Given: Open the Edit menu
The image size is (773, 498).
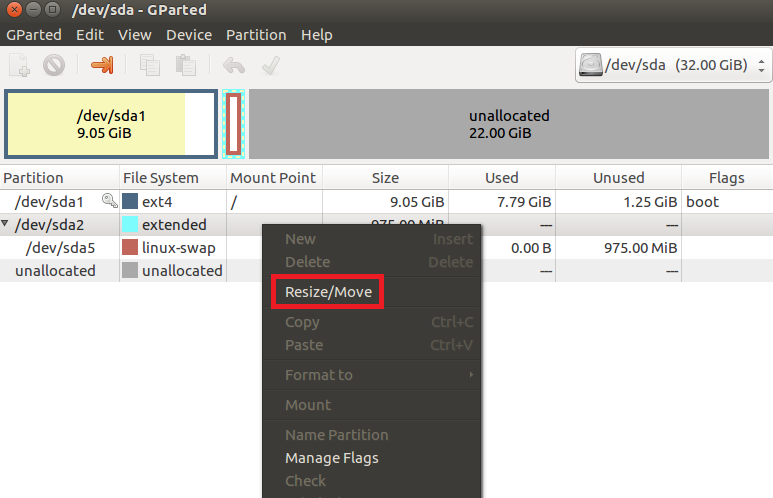Looking at the screenshot, I should 90,35.
